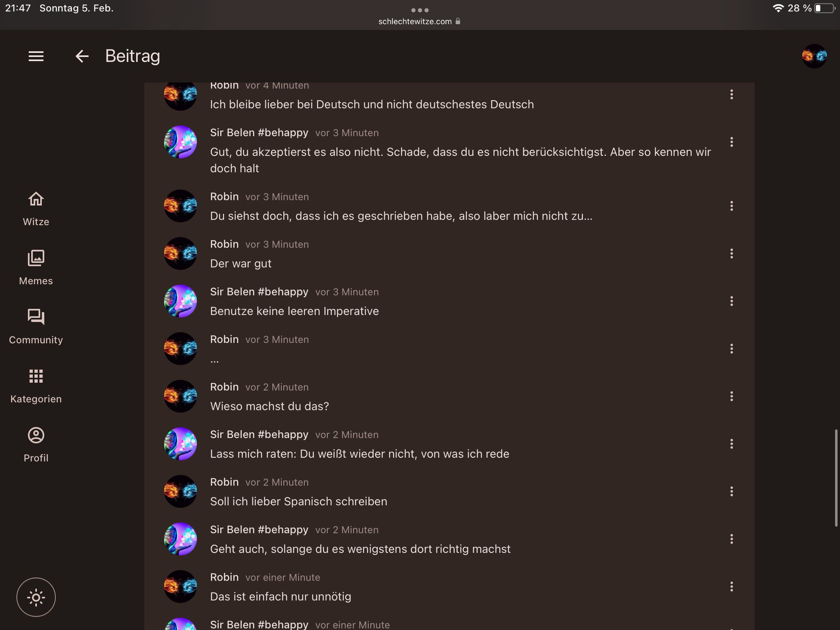840x630 pixels.
Task: Go back with the arrow icon
Action: click(x=82, y=56)
